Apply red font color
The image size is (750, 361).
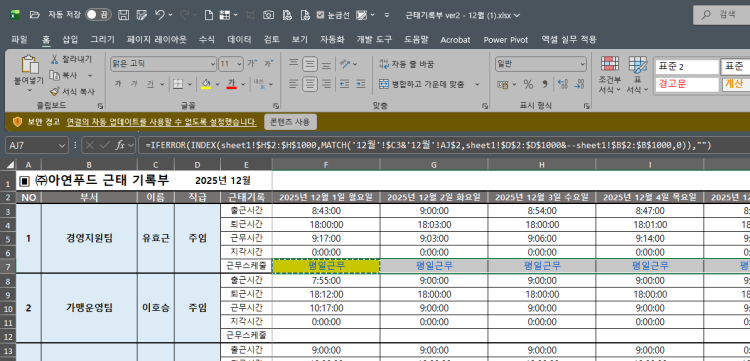[x=232, y=84]
